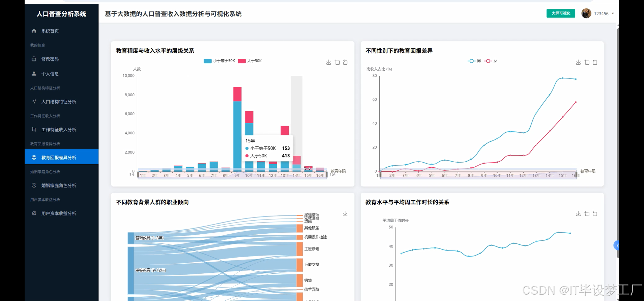Click the 人口普查分析系统 sidebar title
Screen dimensions: 644x301
pyautogui.click(x=61, y=14)
